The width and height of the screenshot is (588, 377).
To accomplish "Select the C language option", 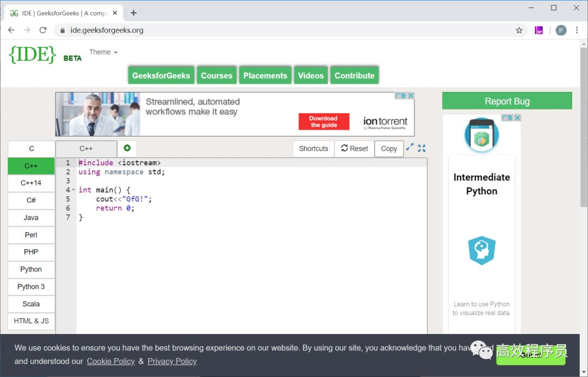I will click(32, 149).
